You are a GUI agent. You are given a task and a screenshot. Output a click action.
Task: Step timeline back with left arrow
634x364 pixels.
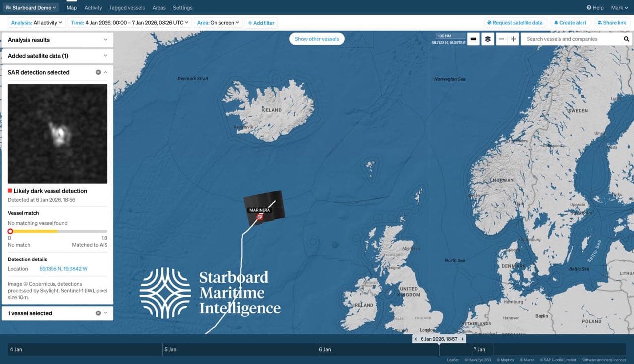(x=416, y=339)
